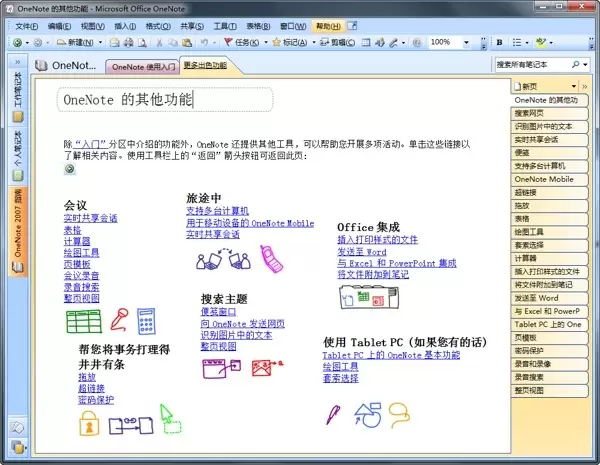The width and height of the screenshot is (600, 465).
Task: Collapse page tabs with right chevron
Action: [585, 87]
